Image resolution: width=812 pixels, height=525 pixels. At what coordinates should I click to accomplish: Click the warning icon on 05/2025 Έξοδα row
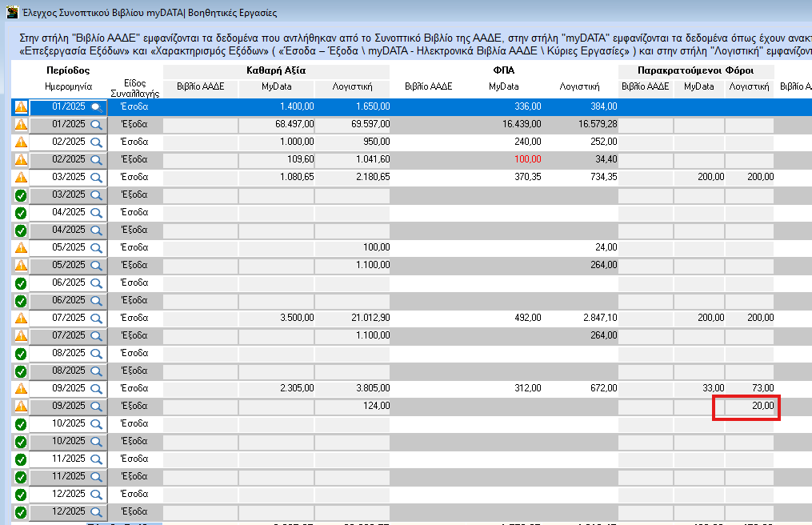[21, 265]
